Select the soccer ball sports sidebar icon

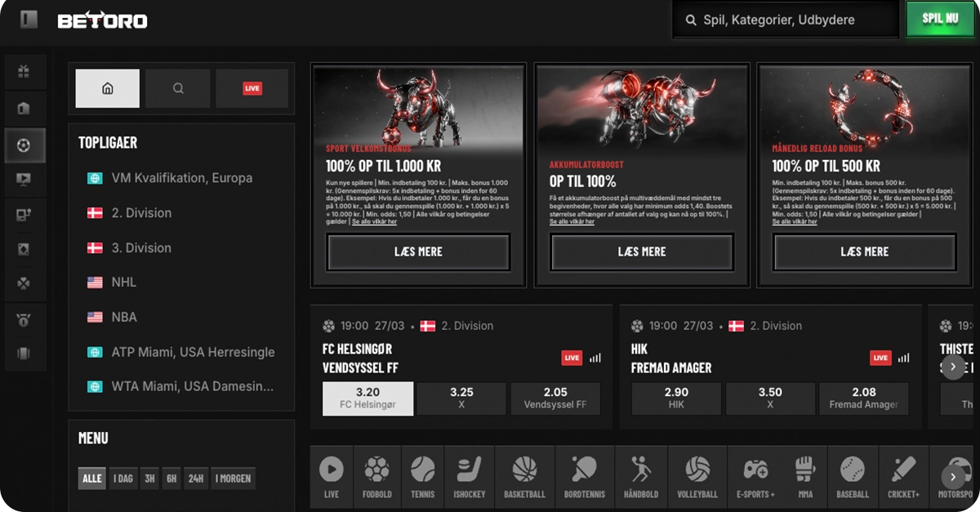tap(24, 145)
